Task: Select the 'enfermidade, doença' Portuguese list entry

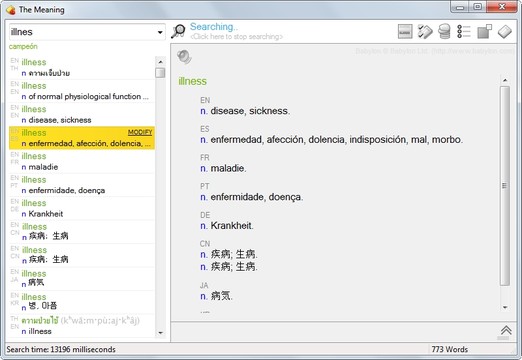Action: tap(82, 185)
